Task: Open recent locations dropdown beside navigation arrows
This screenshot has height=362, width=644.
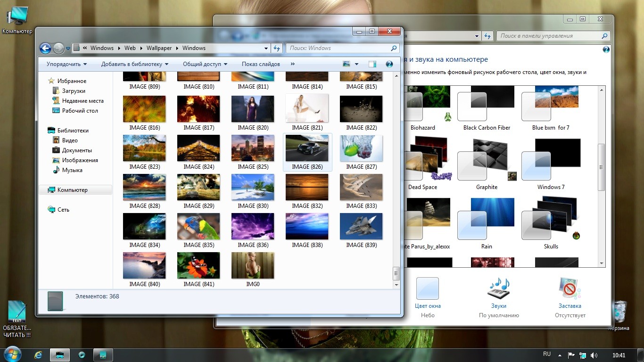Action: 68,48
